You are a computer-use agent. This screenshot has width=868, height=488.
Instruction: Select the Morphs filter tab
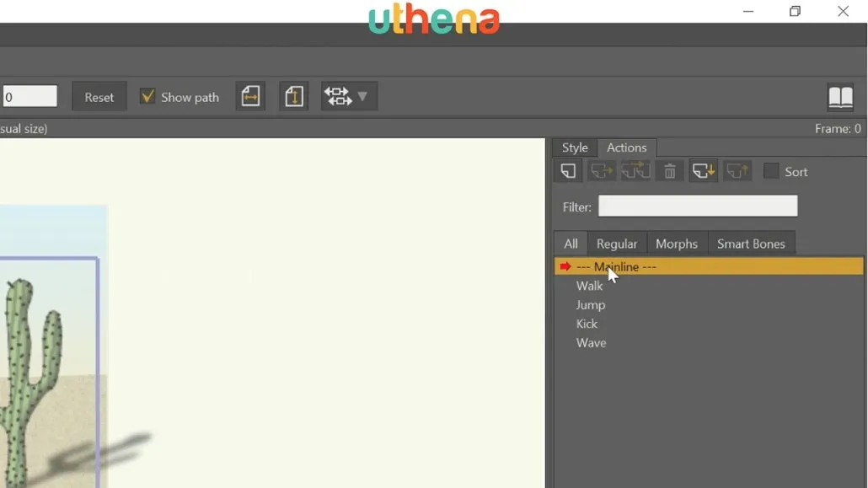[x=677, y=244]
